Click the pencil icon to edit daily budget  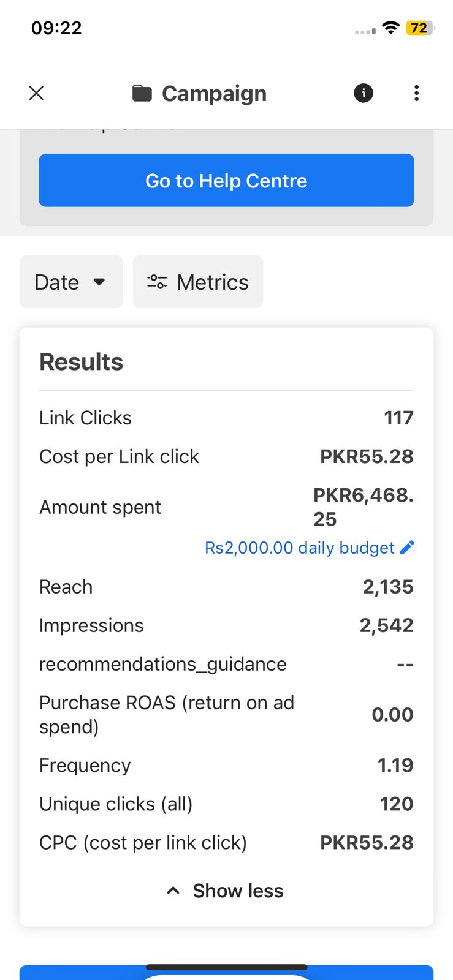tap(407, 548)
